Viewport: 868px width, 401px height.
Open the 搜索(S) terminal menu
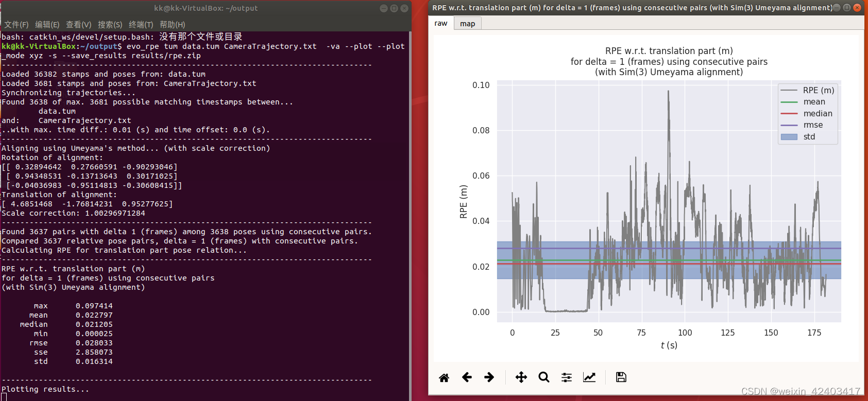click(110, 25)
